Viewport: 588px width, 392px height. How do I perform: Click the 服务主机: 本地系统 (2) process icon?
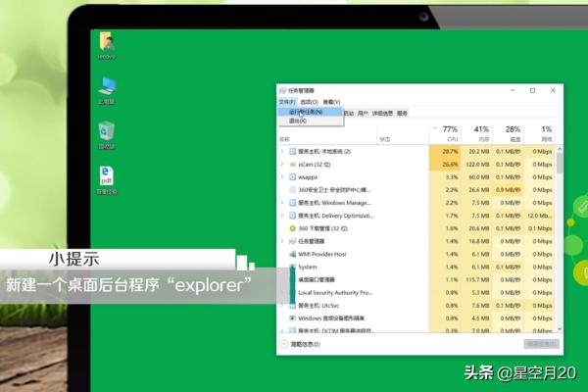[x=292, y=152]
